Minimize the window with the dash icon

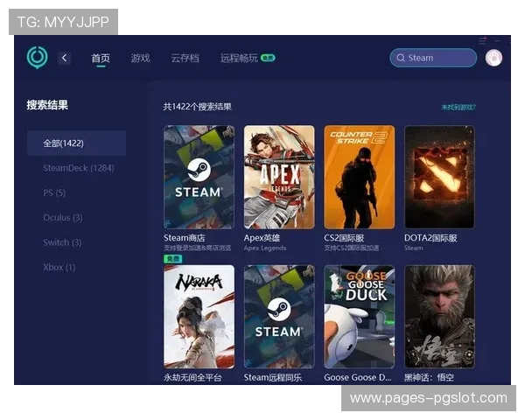point(498,41)
